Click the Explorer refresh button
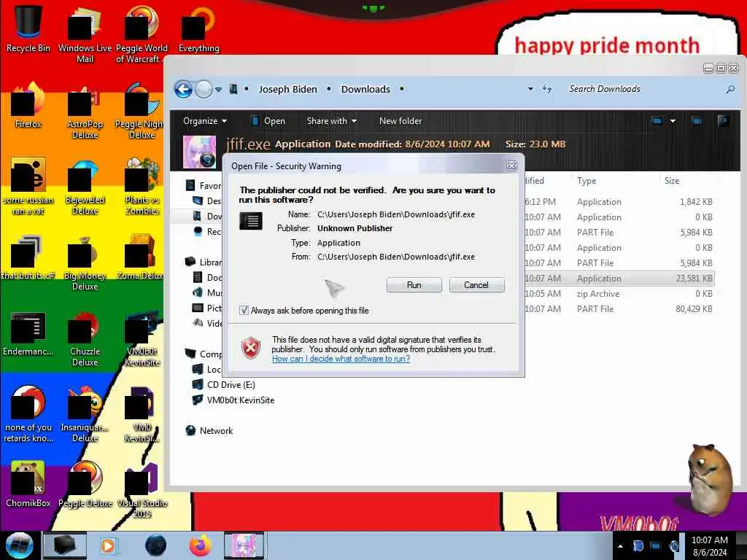Viewport: 747px width, 560px height. click(547, 89)
